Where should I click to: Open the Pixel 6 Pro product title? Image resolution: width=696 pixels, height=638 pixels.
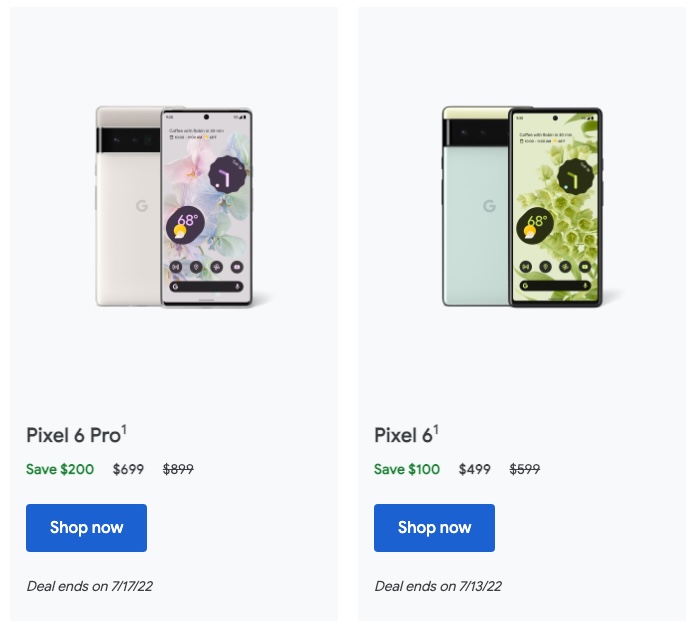click(x=73, y=435)
